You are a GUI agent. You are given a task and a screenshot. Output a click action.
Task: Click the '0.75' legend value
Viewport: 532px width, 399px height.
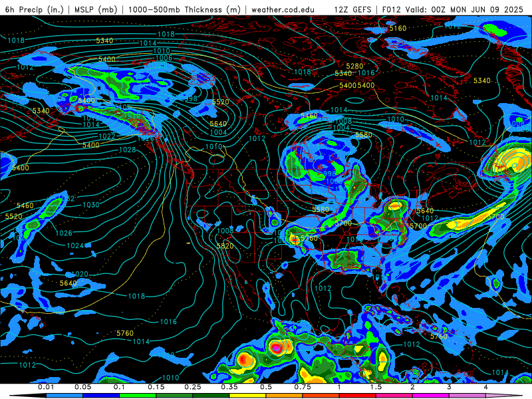[x=303, y=387]
